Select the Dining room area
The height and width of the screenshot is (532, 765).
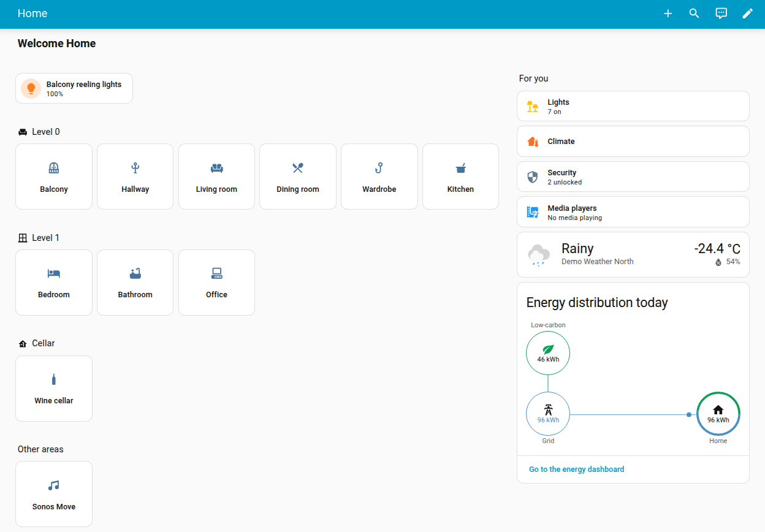pos(298,177)
